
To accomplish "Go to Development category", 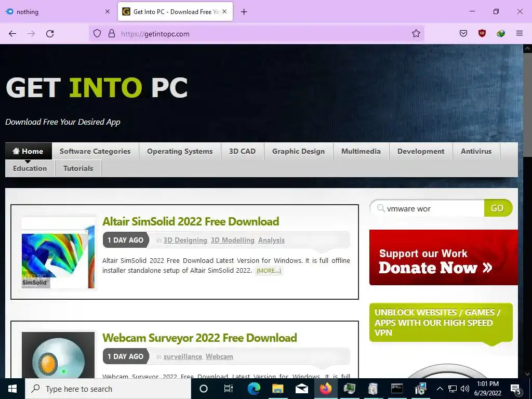I will (x=421, y=151).
